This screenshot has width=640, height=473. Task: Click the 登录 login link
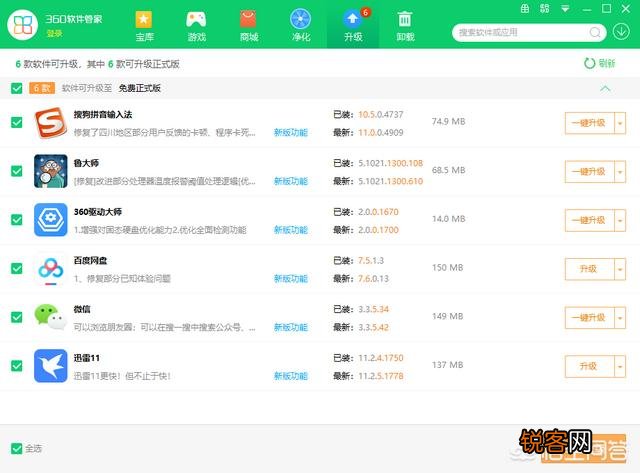[x=54, y=33]
